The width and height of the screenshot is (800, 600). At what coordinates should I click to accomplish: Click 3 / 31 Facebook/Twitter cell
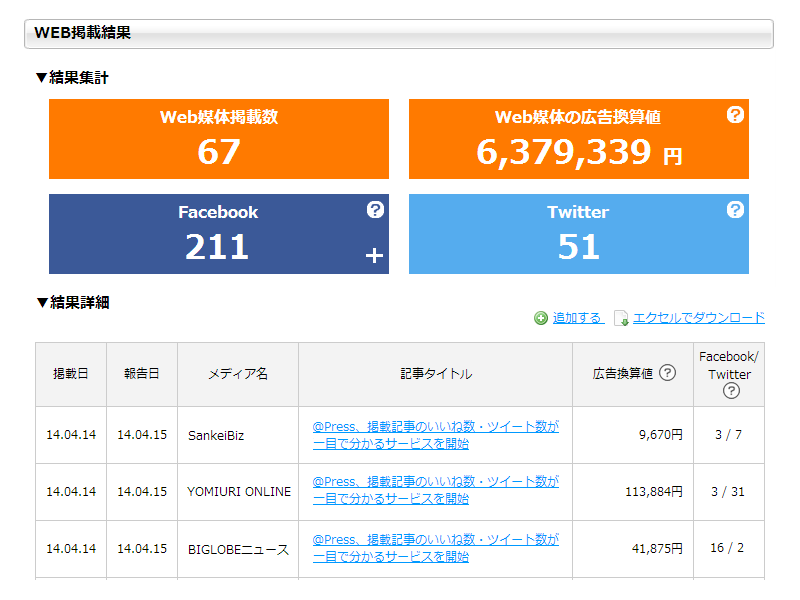click(729, 492)
